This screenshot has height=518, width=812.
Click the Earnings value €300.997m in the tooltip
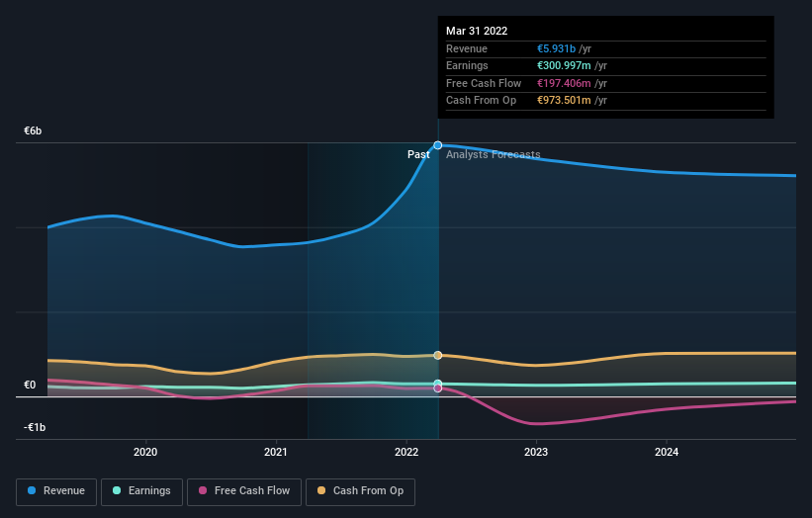[x=564, y=65]
